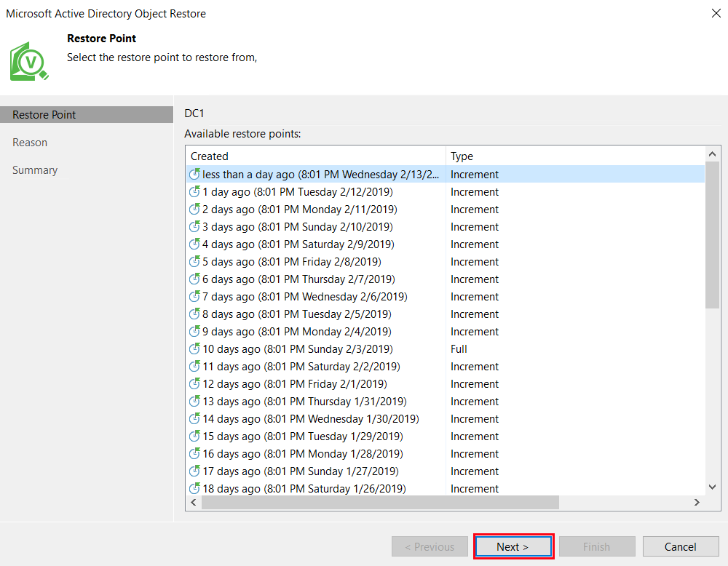The height and width of the screenshot is (566, 728).
Task: Click restore point icon for 14 days ago row
Action: [194, 419]
